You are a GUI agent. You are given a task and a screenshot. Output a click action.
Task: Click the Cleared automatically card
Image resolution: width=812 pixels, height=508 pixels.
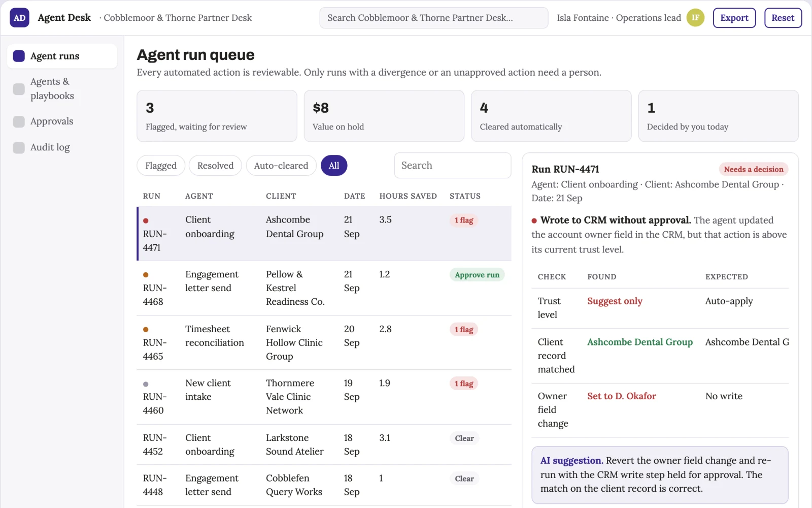coord(551,116)
